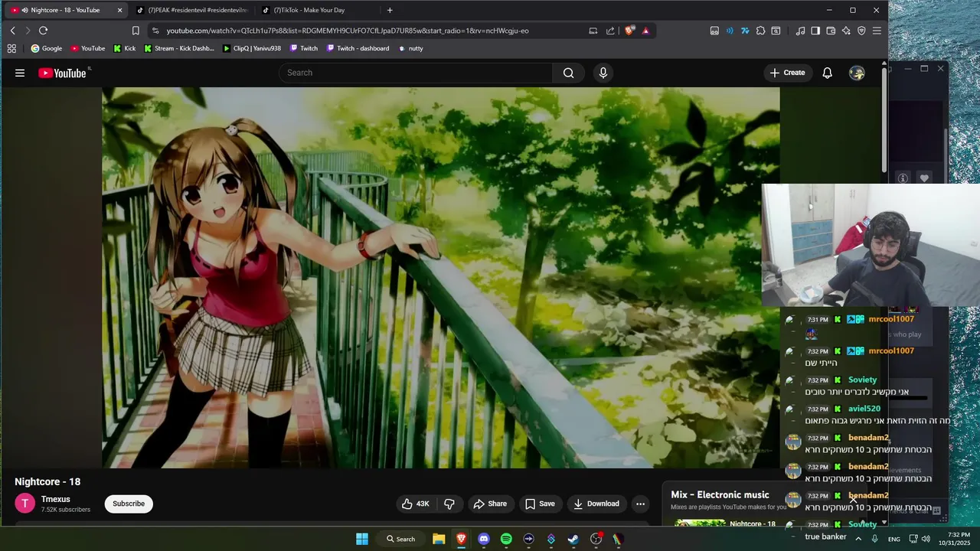The width and height of the screenshot is (980, 551).
Task: Open a new browser tab
Action: [x=390, y=10]
